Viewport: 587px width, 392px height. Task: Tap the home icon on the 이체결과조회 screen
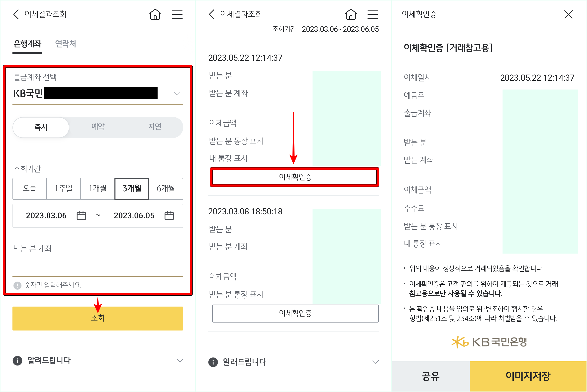pyautogui.click(x=155, y=14)
